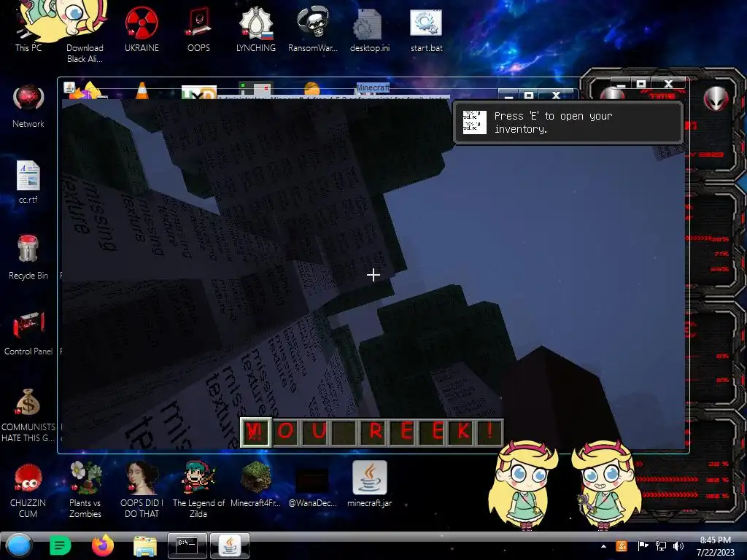Switch to the Java Minecraft taskbar button
This screenshot has width=747, height=560.
pos(230,545)
